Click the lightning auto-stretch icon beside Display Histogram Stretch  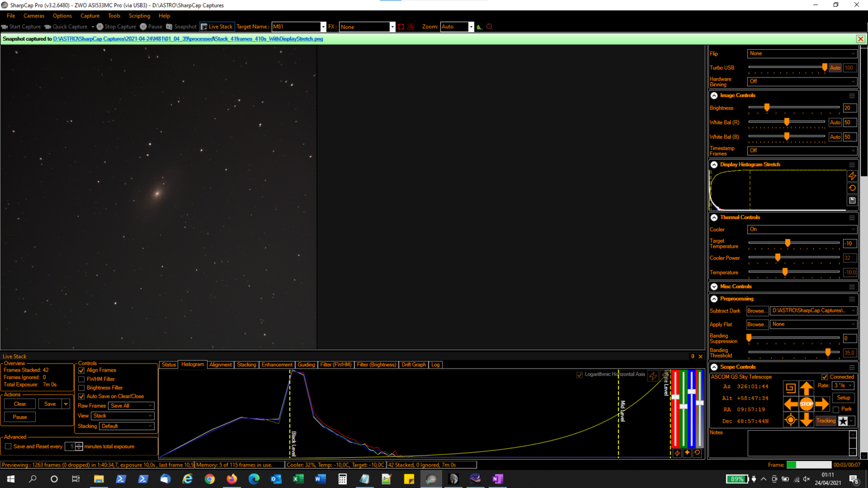852,176
